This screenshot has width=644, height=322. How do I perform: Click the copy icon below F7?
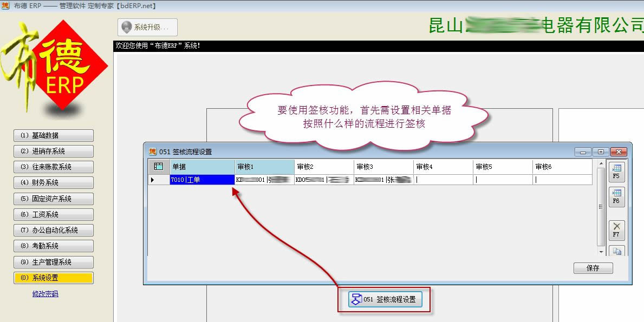pyautogui.click(x=616, y=251)
